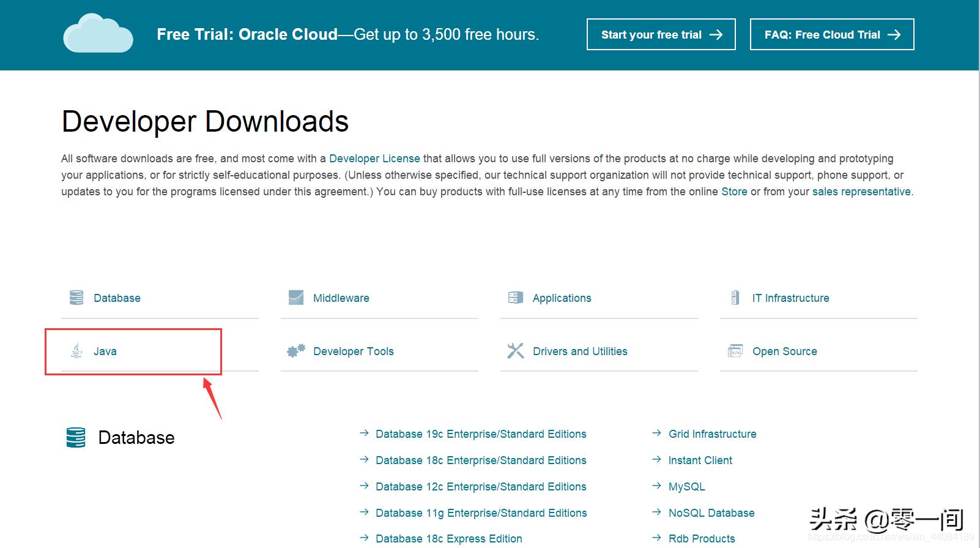Image resolution: width=980 pixels, height=548 pixels.
Task: Open Database 18c Enterprise/Standard Editions download
Action: coord(481,460)
